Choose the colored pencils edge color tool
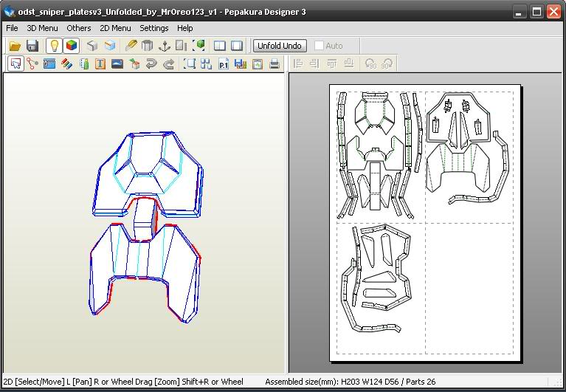This screenshot has height=392, width=566. coord(66,64)
